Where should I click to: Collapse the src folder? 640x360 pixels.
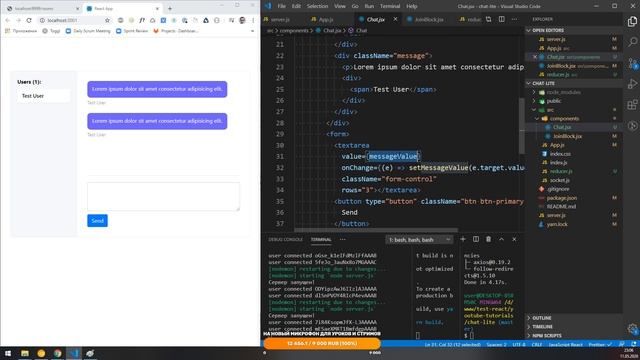(550, 110)
